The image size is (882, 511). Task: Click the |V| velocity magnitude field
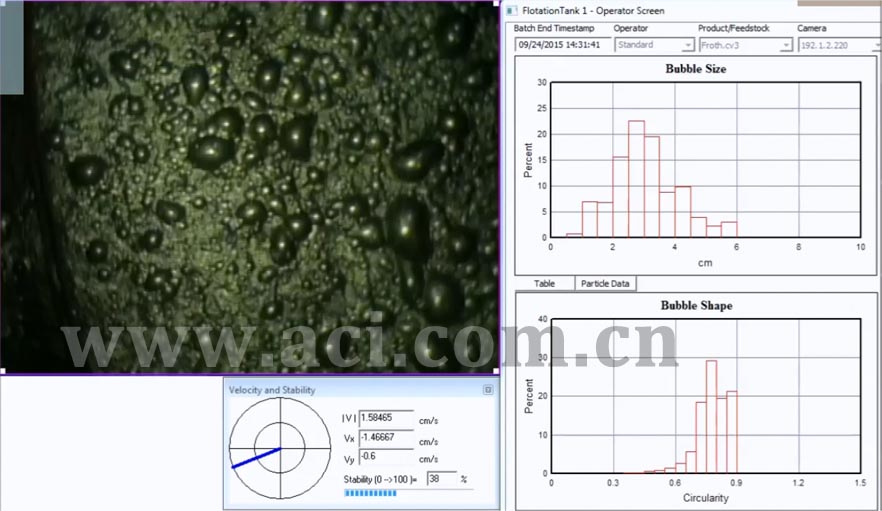pos(385,417)
